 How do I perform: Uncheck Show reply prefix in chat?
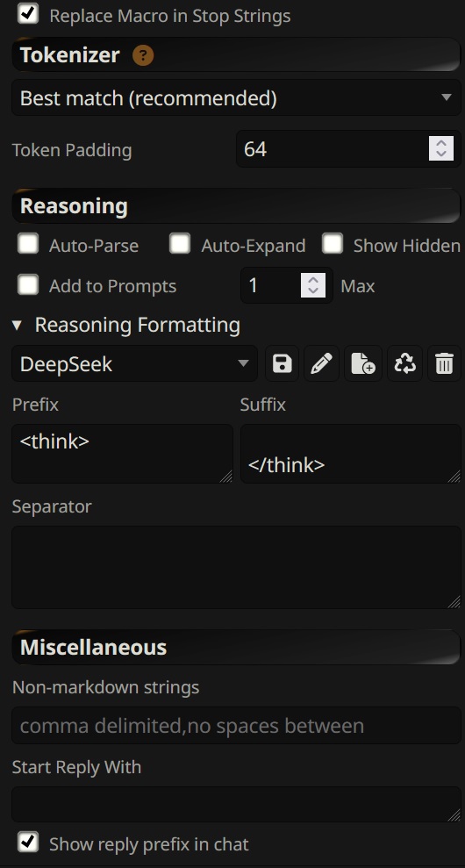coord(28,843)
